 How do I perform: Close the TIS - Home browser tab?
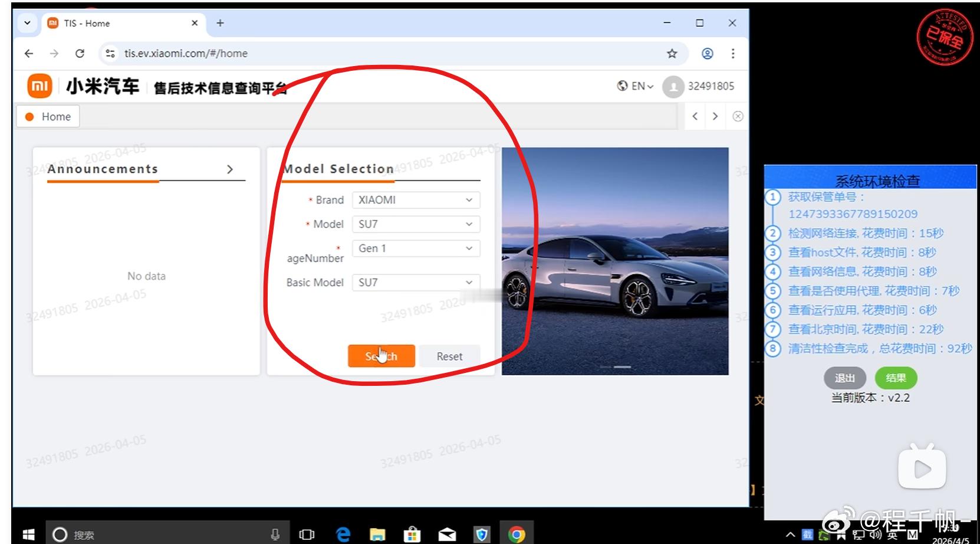click(195, 23)
